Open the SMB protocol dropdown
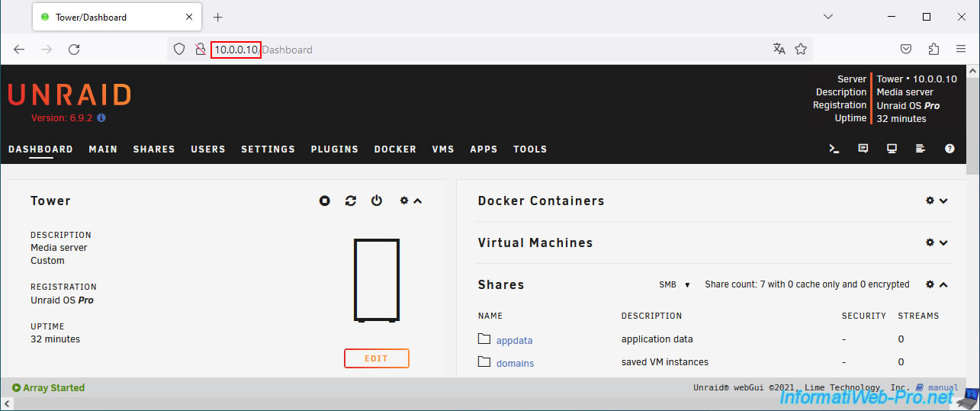 coord(674,284)
